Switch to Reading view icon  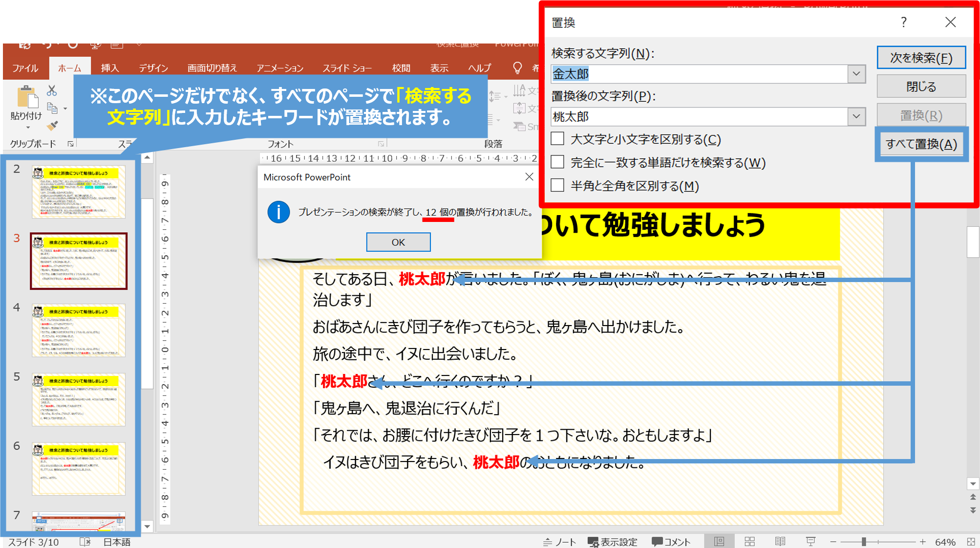click(780, 541)
